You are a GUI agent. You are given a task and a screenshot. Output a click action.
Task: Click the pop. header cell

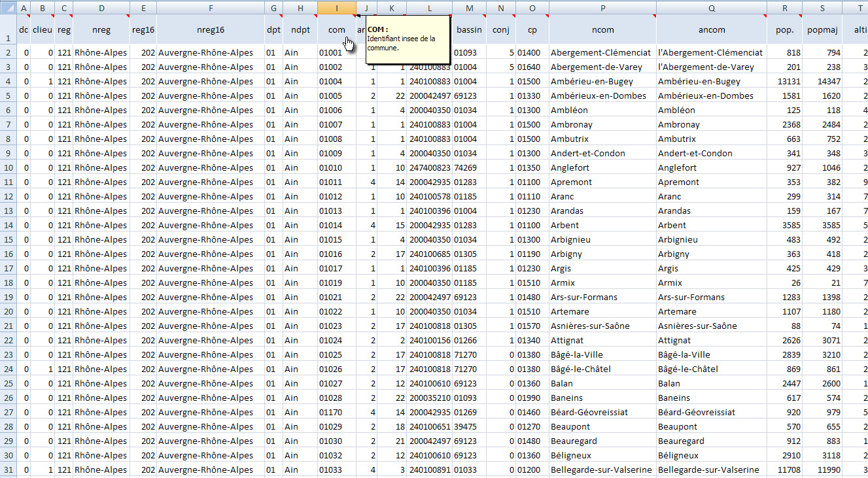click(784, 30)
